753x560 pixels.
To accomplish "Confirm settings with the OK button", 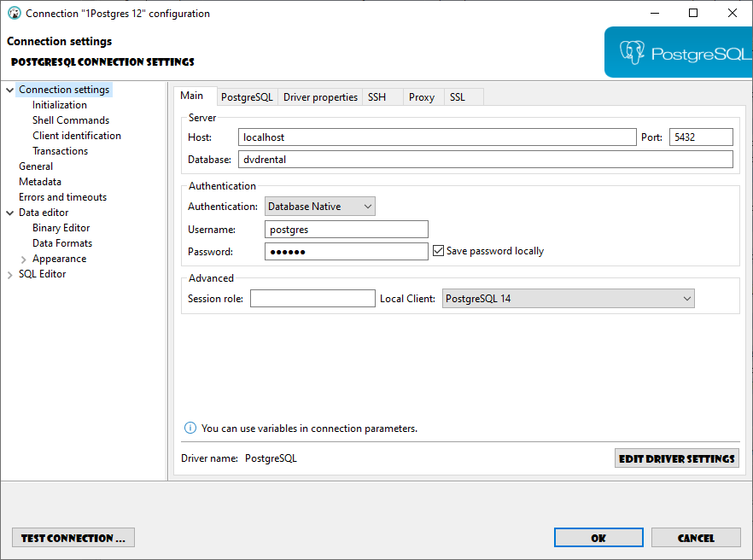I will click(x=598, y=538).
